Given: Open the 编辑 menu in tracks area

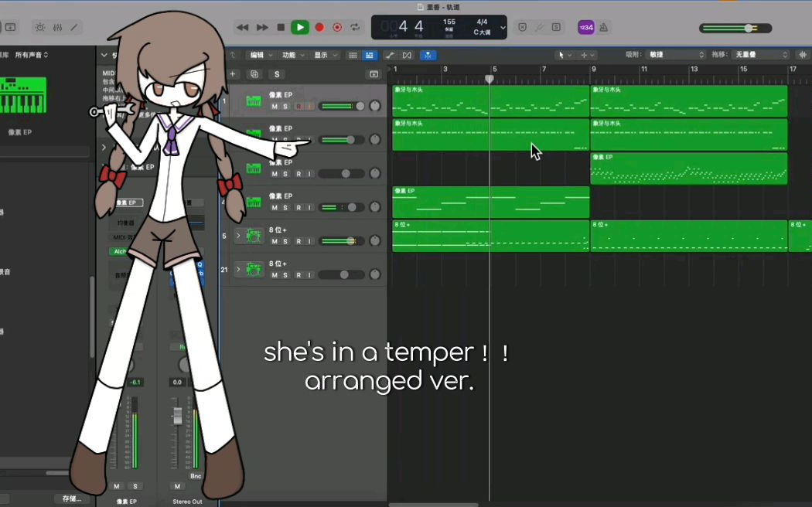Looking at the screenshot, I should [260, 55].
